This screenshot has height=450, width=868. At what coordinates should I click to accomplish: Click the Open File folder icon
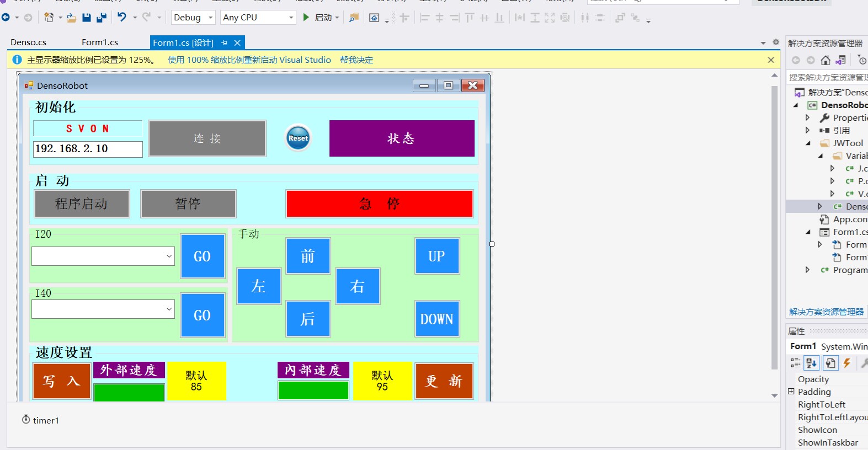pos(71,18)
